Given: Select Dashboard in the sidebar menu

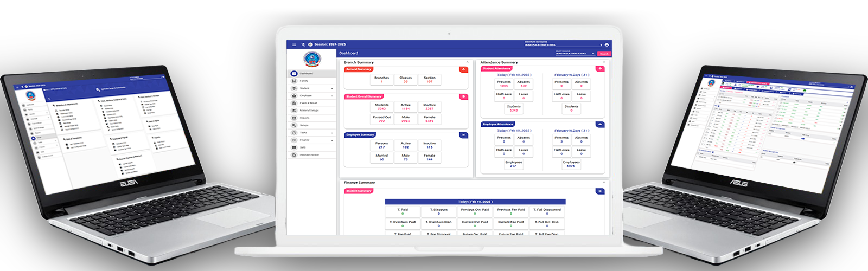Looking at the screenshot, I should coord(307,73).
